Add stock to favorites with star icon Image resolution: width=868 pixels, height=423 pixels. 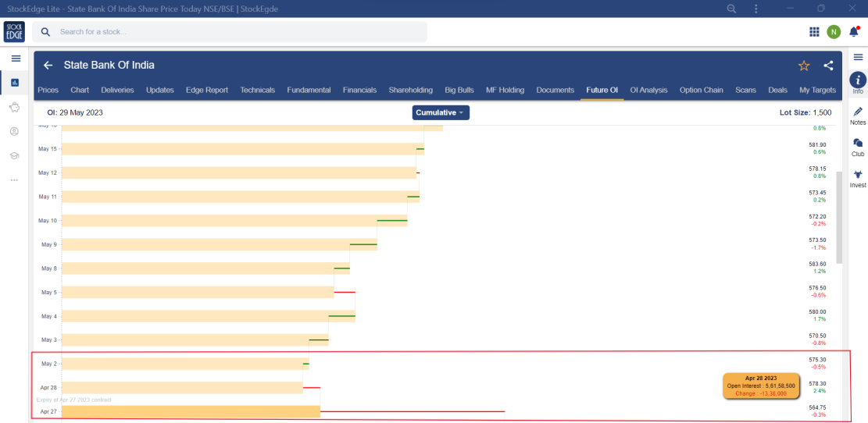point(804,66)
